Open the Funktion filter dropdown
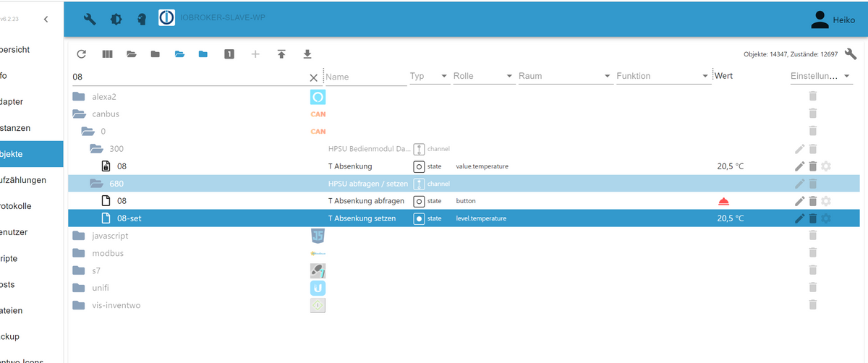This screenshot has width=868, height=363. [663, 77]
